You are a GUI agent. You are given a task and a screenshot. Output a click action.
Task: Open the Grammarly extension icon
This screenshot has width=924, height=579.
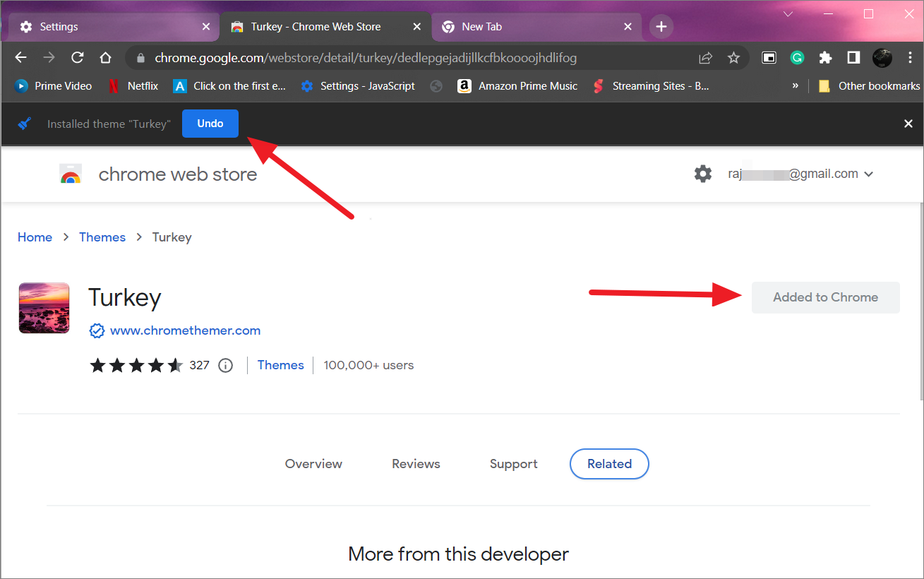coord(797,58)
